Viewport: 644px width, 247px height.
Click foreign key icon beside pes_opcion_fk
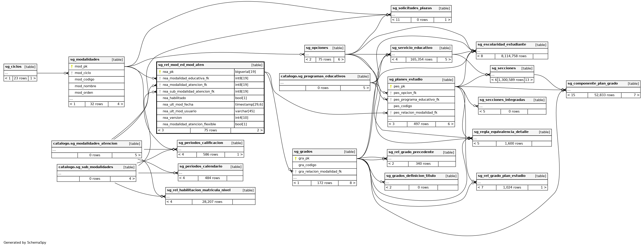[391, 93]
